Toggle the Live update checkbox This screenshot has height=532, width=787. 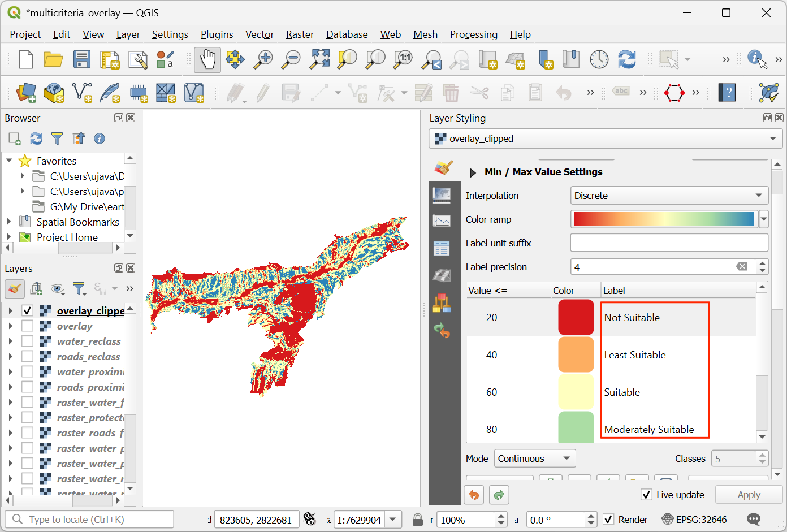click(647, 495)
